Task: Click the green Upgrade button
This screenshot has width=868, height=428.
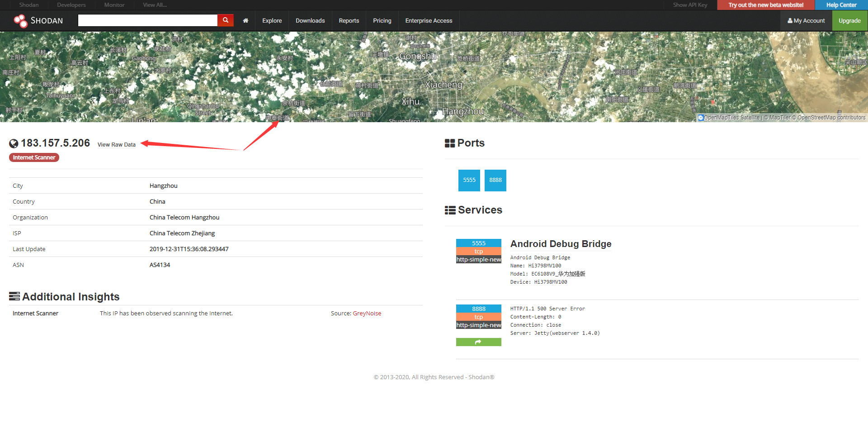Action: (849, 21)
